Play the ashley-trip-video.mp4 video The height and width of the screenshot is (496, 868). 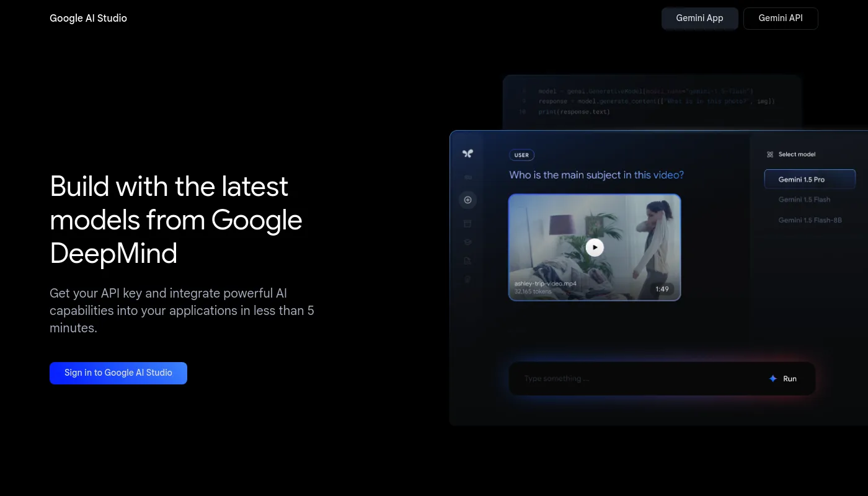point(595,247)
